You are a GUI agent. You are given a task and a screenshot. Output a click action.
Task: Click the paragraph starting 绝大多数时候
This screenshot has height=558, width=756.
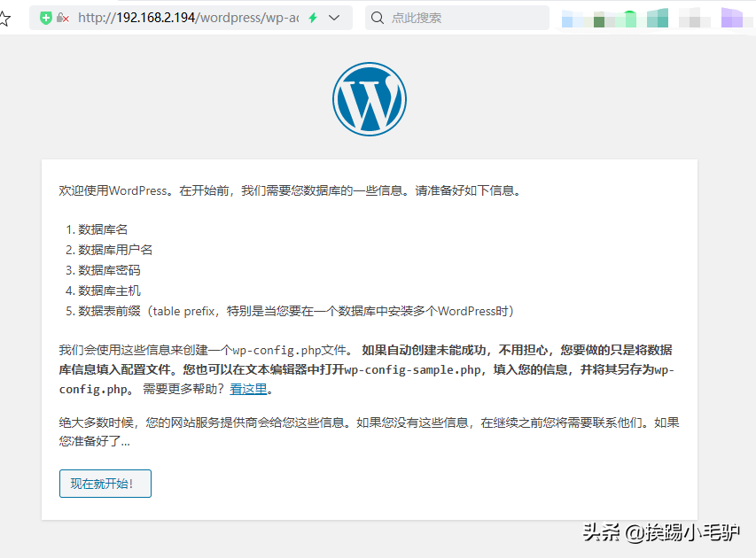[369, 431]
